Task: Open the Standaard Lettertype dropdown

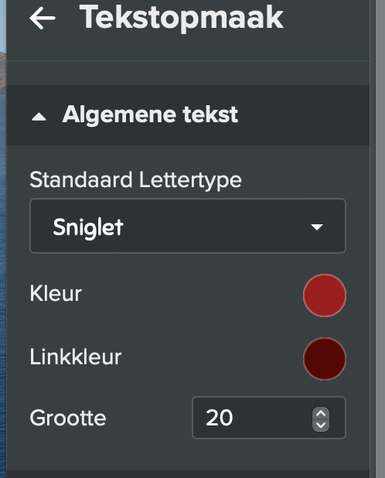Action: click(188, 226)
